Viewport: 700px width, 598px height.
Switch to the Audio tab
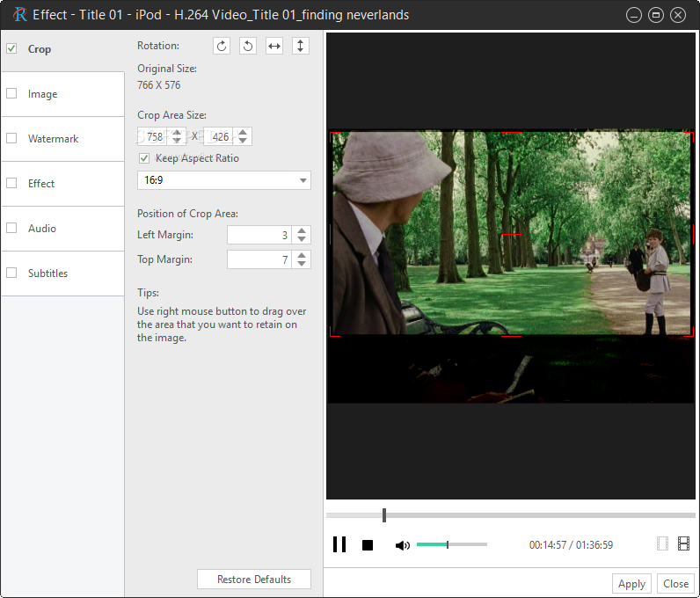click(63, 229)
